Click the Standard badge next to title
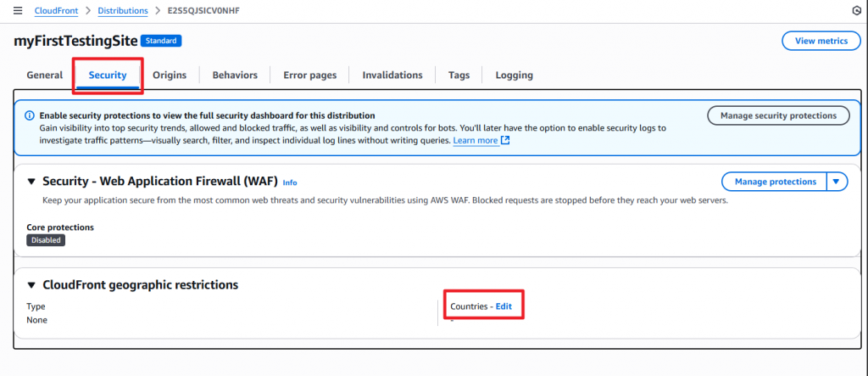868x376 pixels. tap(161, 41)
